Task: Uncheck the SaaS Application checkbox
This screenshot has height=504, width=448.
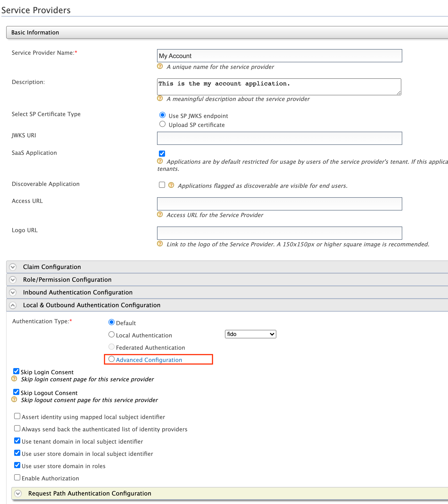Action: (162, 154)
